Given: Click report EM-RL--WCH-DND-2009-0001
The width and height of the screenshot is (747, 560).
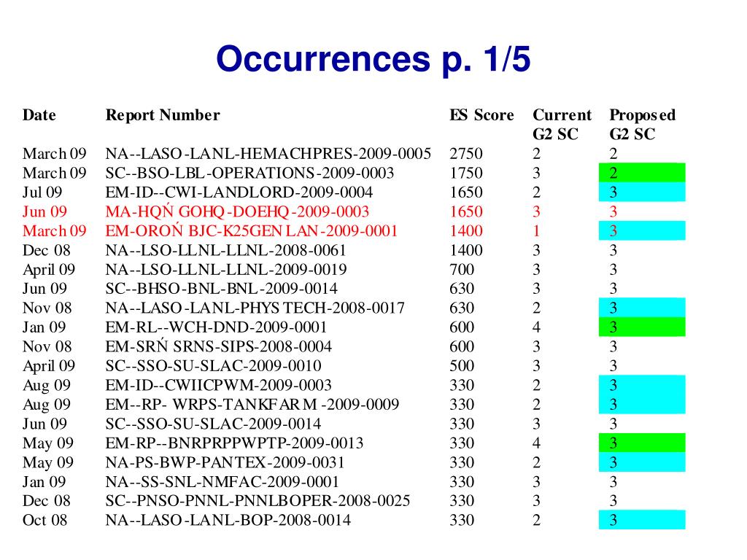Looking at the screenshot, I should (216, 327).
